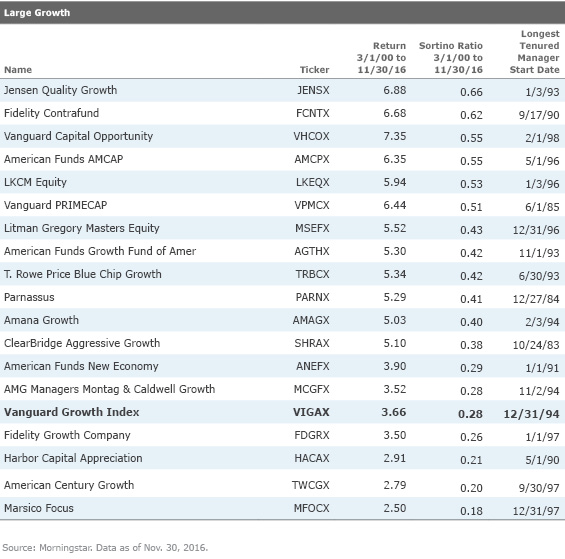Viewport: 565px width, 559px height.
Task: Click the VHCOX ticker
Action: click(x=311, y=136)
